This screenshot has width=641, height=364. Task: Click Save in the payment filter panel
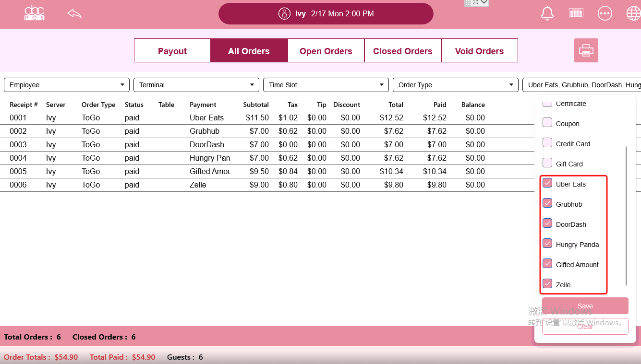pyautogui.click(x=585, y=306)
